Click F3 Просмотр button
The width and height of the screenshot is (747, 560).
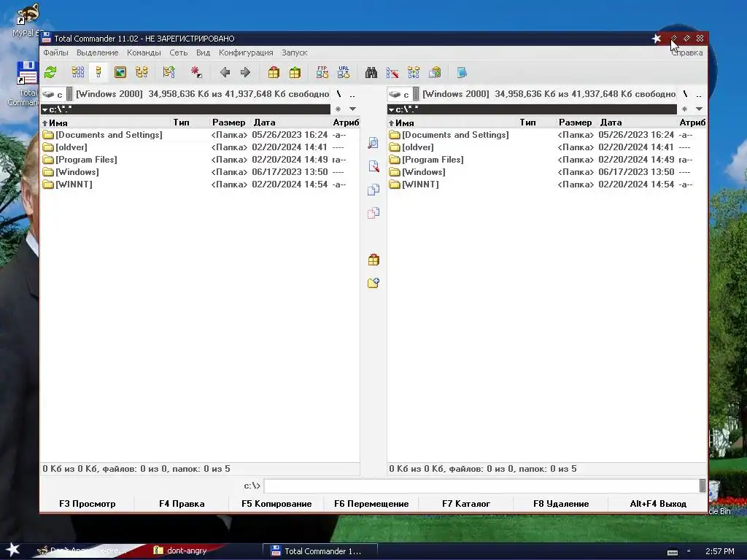[88, 504]
